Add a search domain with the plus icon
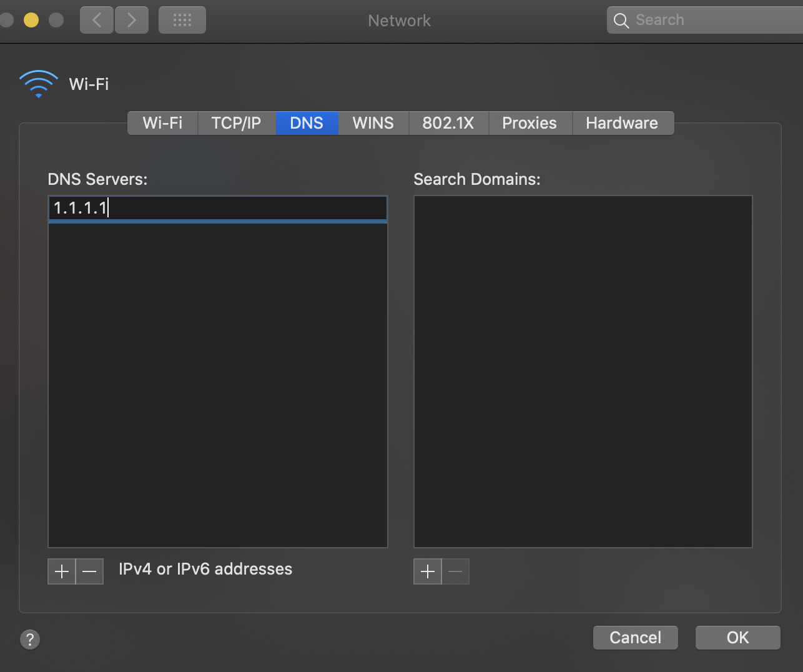This screenshot has width=803, height=672. pyautogui.click(x=427, y=571)
